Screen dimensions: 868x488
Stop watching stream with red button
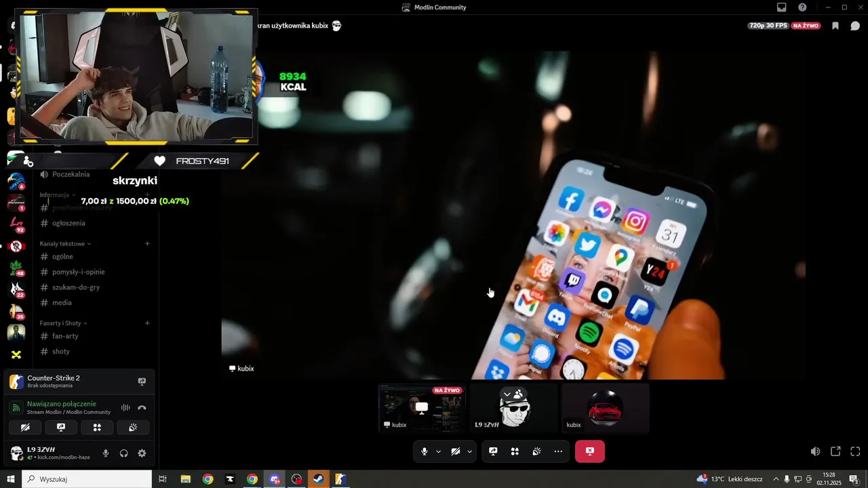(x=590, y=451)
